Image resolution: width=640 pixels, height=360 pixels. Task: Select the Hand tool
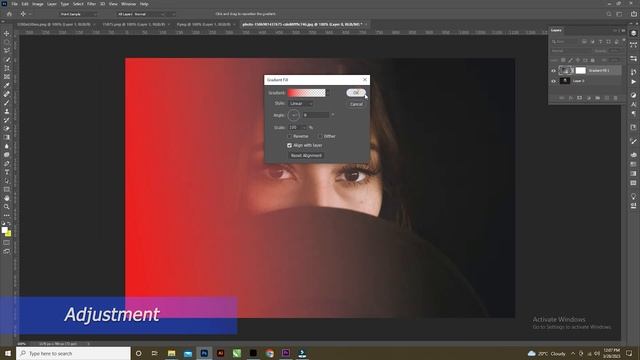coord(7,198)
